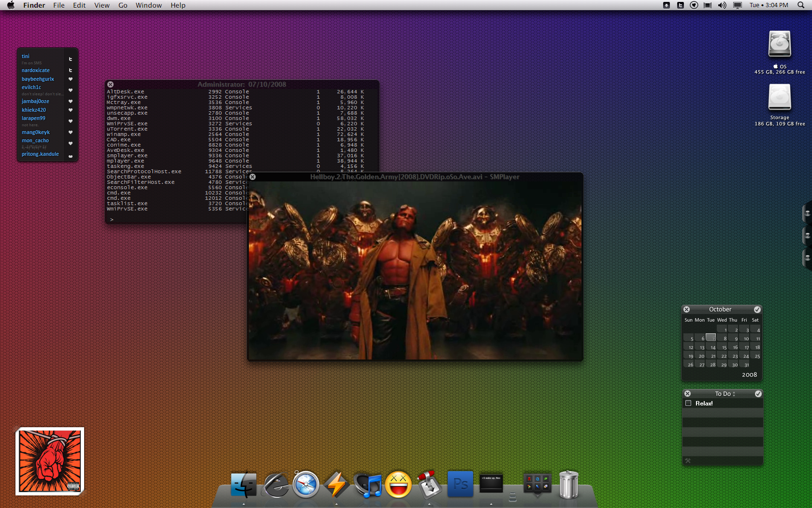
Task: Open the Window menu
Action: point(149,5)
